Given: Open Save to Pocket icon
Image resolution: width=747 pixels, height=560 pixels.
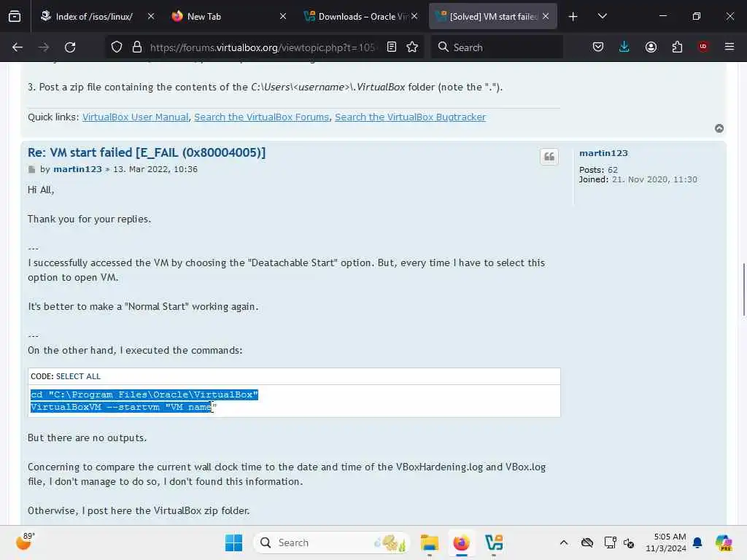Looking at the screenshot, I should (598, 47).
